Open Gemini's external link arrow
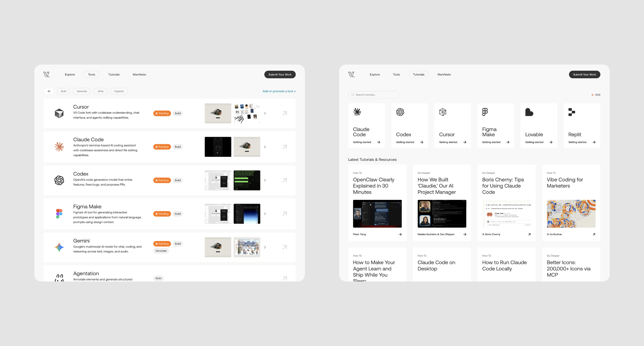The width and height of the screenshot is (644, 346). (285, 247)
